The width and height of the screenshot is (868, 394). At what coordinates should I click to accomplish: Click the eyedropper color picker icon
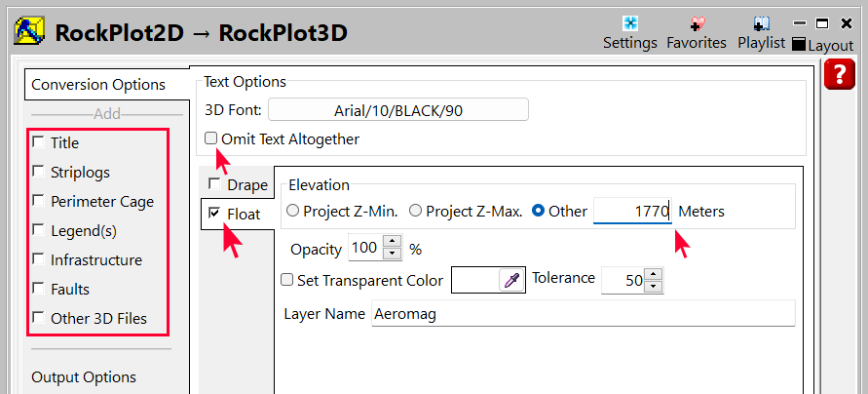[x=510, y=281]
